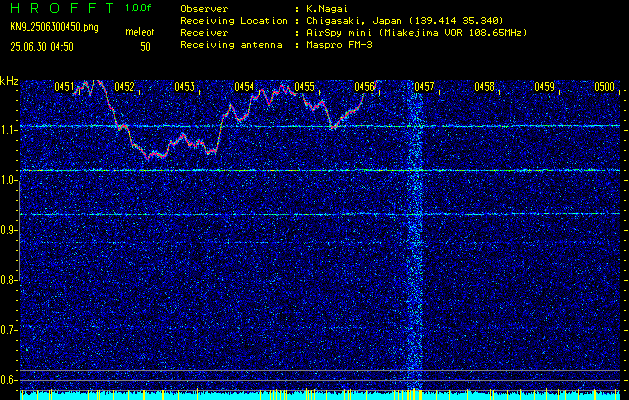Click the 0500 time marker
The image size is (629, 400).
605,86
